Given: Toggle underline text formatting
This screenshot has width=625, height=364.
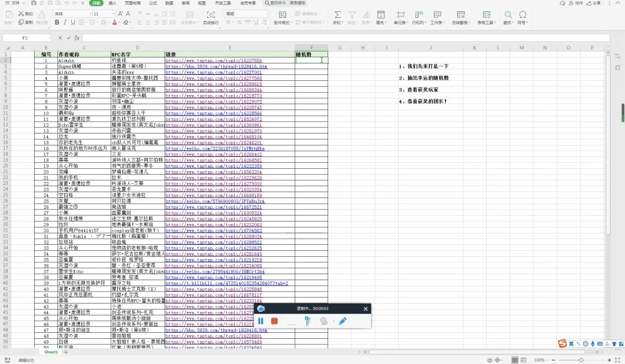Looking at the screenshot, I should coord(74,23).
